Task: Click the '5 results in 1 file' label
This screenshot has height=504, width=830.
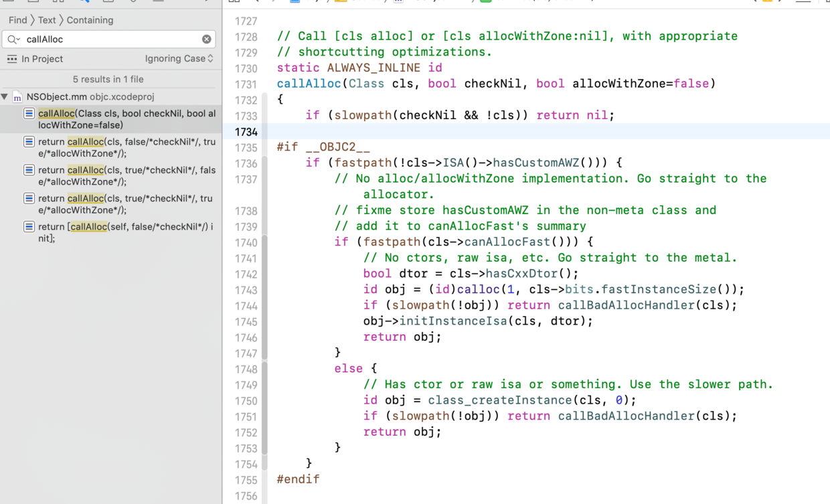Action: point(108,79)
